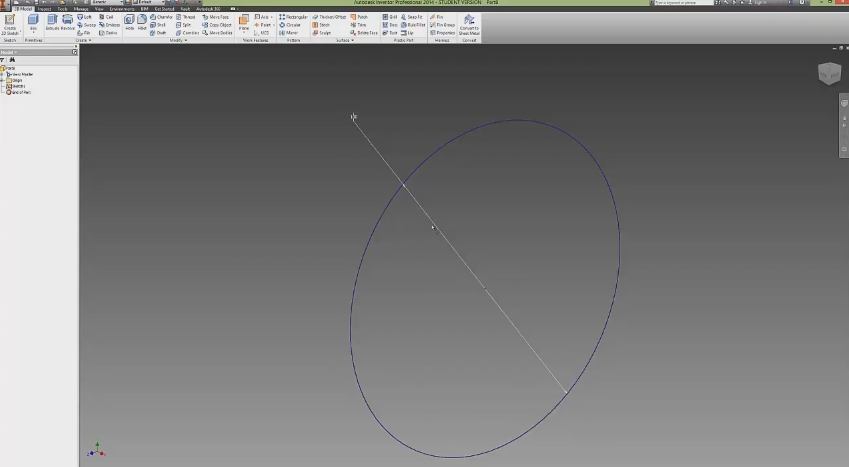Pick the Draft tool

click(158, 33)
